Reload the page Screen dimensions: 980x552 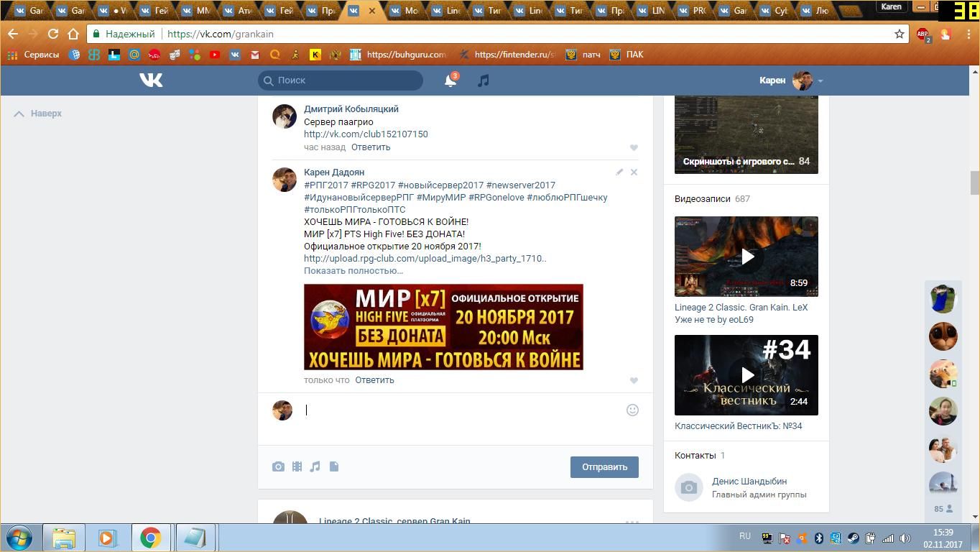52,34
